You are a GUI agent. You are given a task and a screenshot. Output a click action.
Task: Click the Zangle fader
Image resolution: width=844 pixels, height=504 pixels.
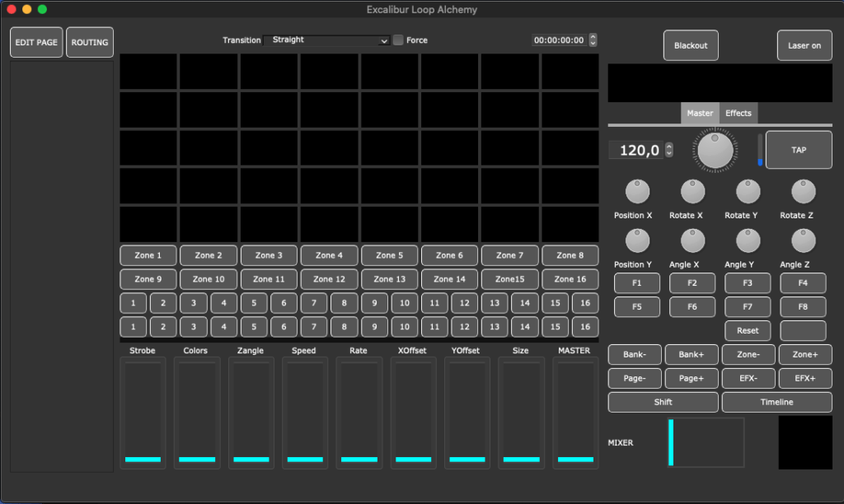pos(251,413)
